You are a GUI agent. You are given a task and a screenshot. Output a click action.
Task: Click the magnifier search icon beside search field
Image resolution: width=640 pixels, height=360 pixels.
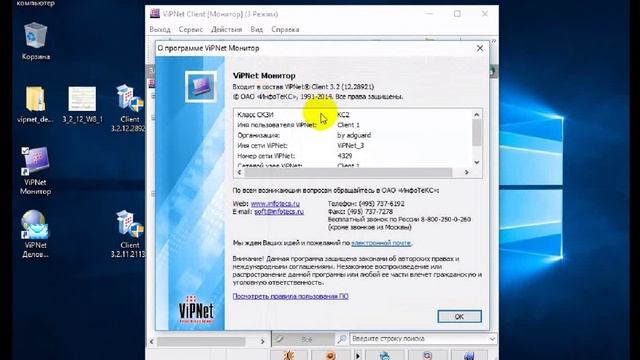pos(342,339)
